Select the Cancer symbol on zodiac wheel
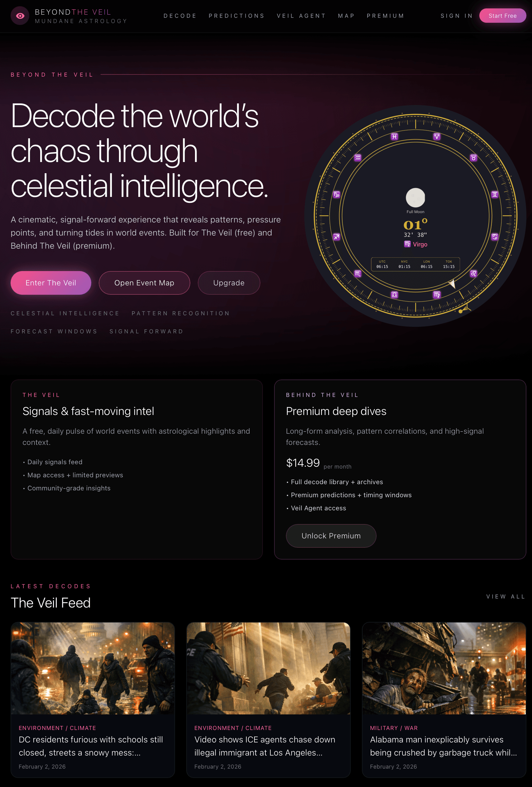Screen dimensions: 532x787 click(x=495, y=237)
